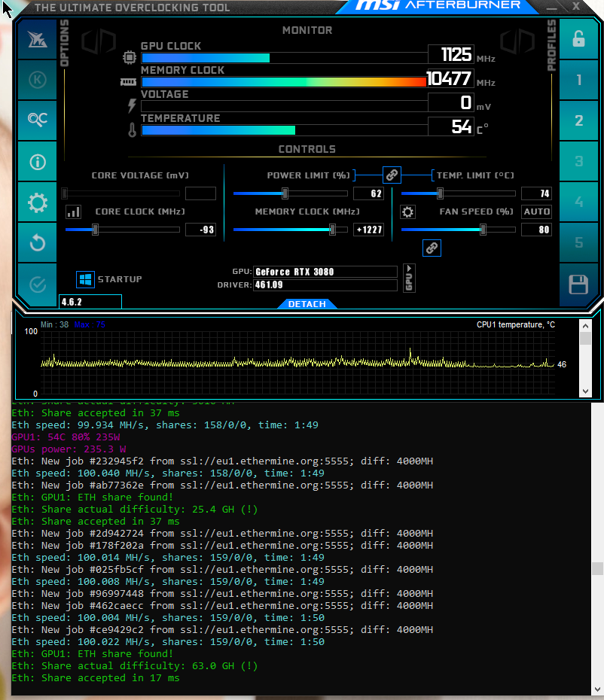Click the apply checkmark icon
Viewport: 604px width, 700px height.
[38, 285]
